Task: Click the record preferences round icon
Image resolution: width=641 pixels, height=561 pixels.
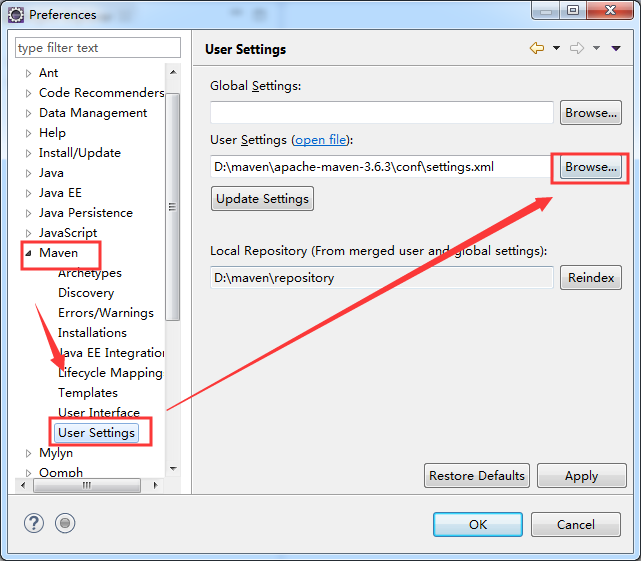Action: [x=65, y=523]
